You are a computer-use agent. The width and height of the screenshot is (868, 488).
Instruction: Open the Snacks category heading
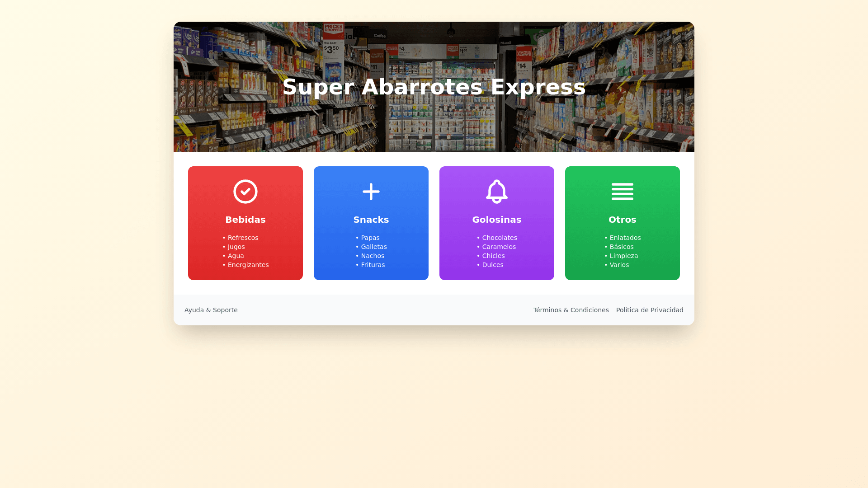point(371,220)
